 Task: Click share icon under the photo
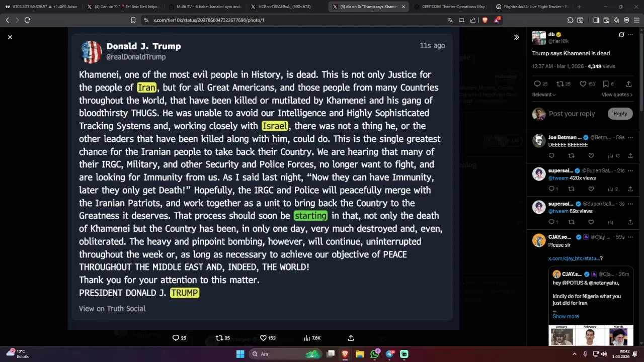point(351,338)
